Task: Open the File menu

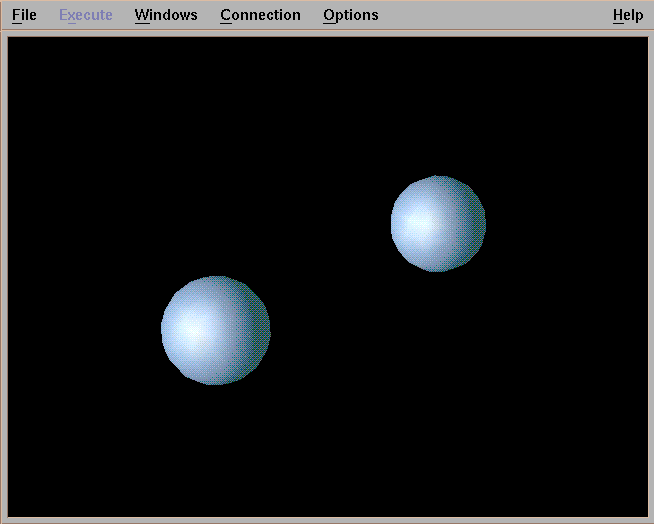Action: click(24, 15)
